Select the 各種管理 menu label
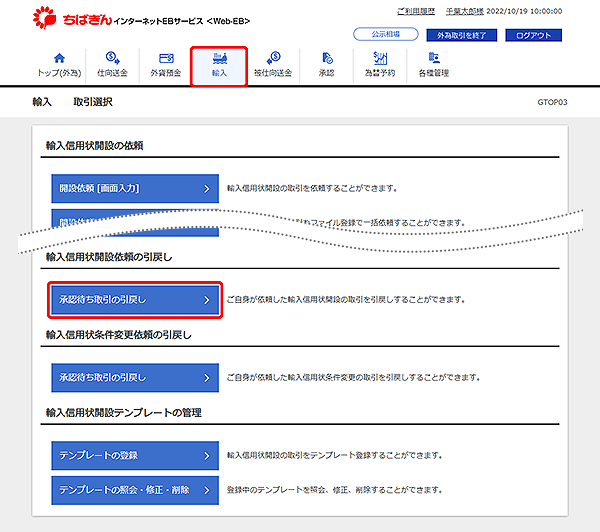Screen dimensions: 600x532 (x=434, y=73)
